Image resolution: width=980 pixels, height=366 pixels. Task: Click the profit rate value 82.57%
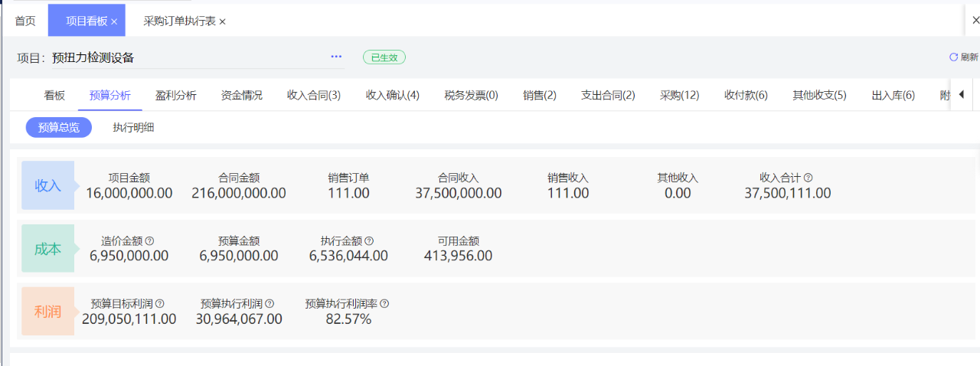point(348,319)
